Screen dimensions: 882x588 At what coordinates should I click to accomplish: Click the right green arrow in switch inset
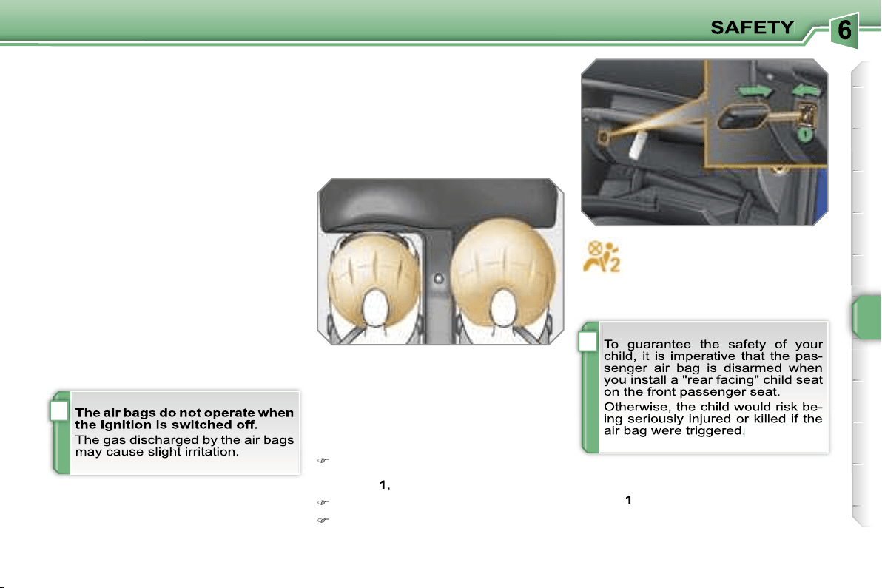(806, 90)
